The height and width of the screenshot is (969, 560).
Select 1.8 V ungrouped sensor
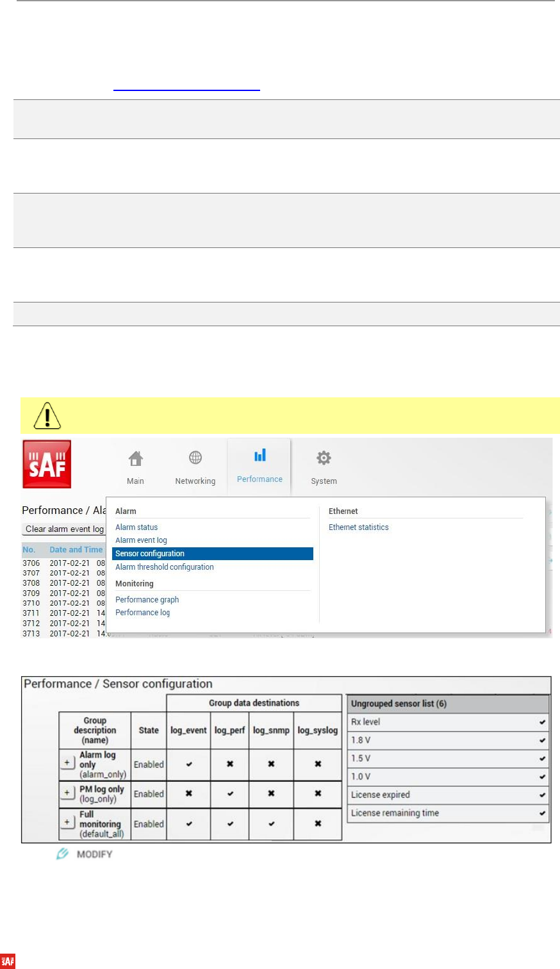(448, 740)
